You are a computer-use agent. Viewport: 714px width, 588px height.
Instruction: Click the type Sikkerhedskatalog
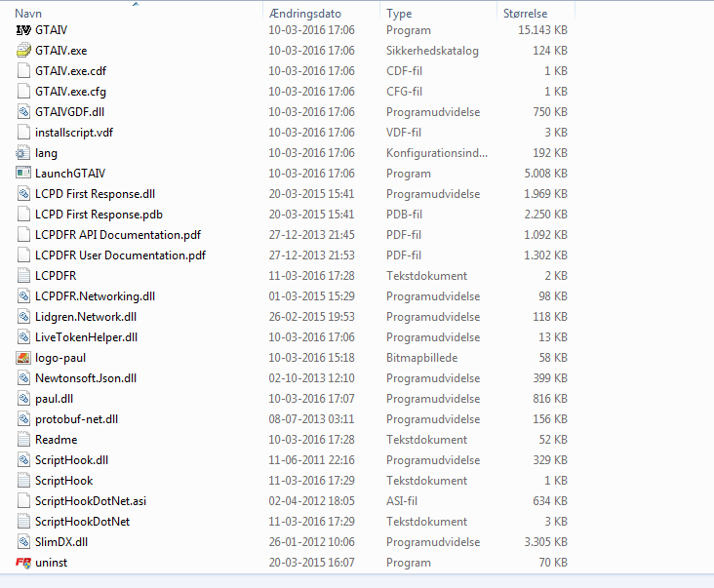tap(432, 51)
